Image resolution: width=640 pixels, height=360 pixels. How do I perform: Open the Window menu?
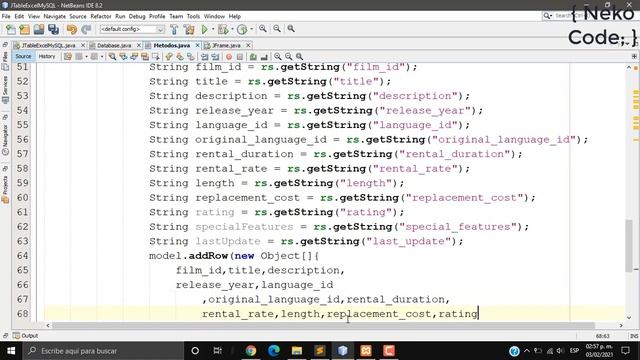coord(214,16)
